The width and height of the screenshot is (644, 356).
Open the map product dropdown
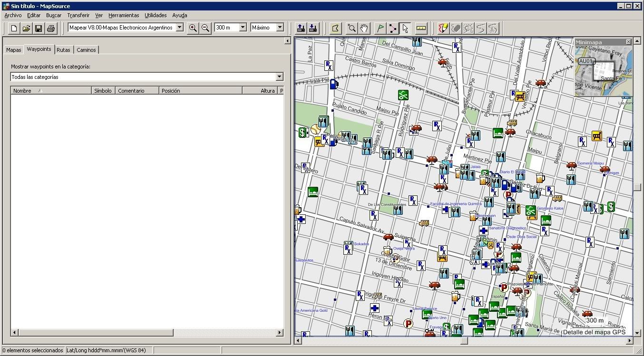[179, 28]
